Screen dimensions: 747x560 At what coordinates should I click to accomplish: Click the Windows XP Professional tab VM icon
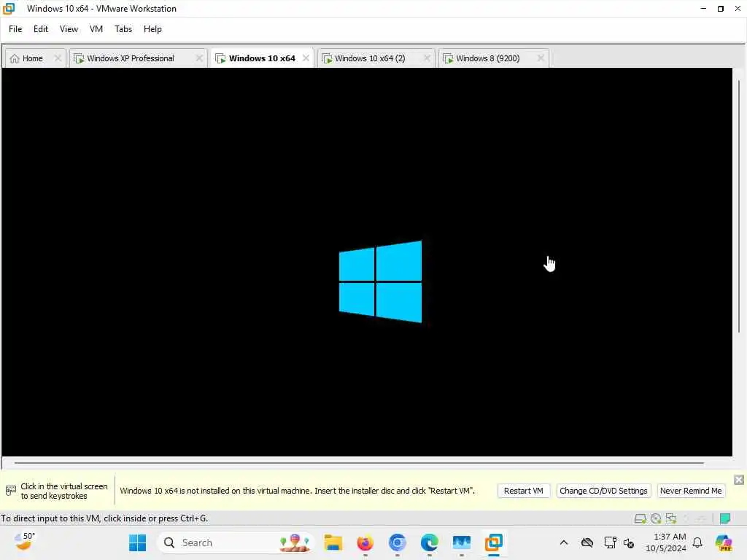pos(79,58)
